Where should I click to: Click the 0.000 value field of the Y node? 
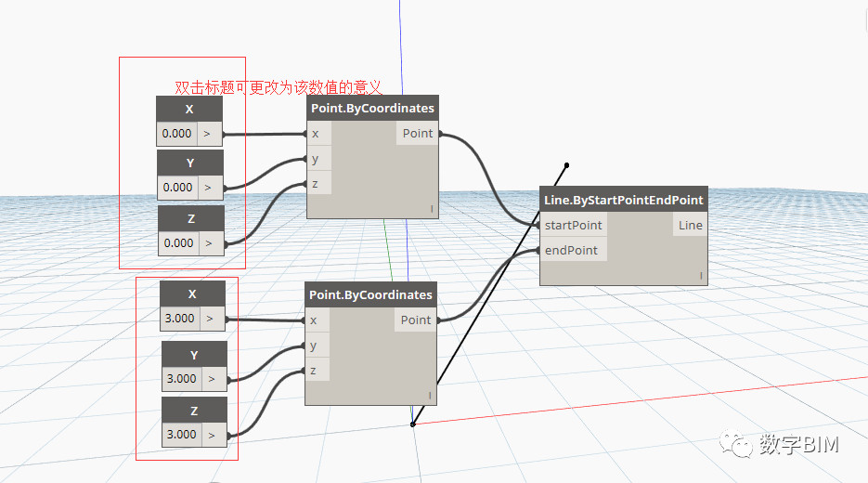click(x=177, y=188)
